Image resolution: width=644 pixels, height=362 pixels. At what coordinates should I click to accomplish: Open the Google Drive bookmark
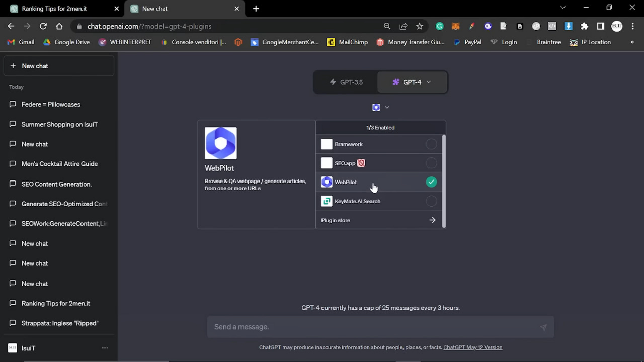[x=66, y=42]
